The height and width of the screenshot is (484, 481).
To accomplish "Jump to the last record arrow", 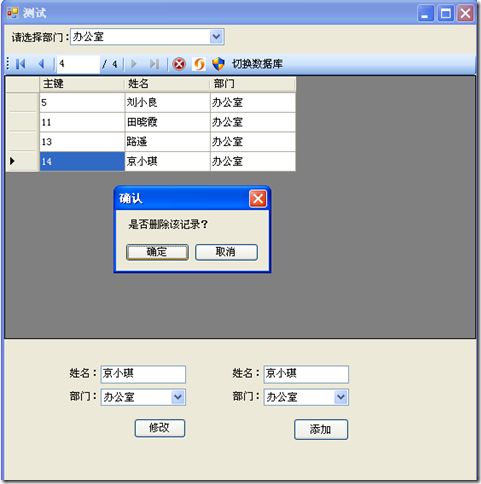I will (154, 64).
